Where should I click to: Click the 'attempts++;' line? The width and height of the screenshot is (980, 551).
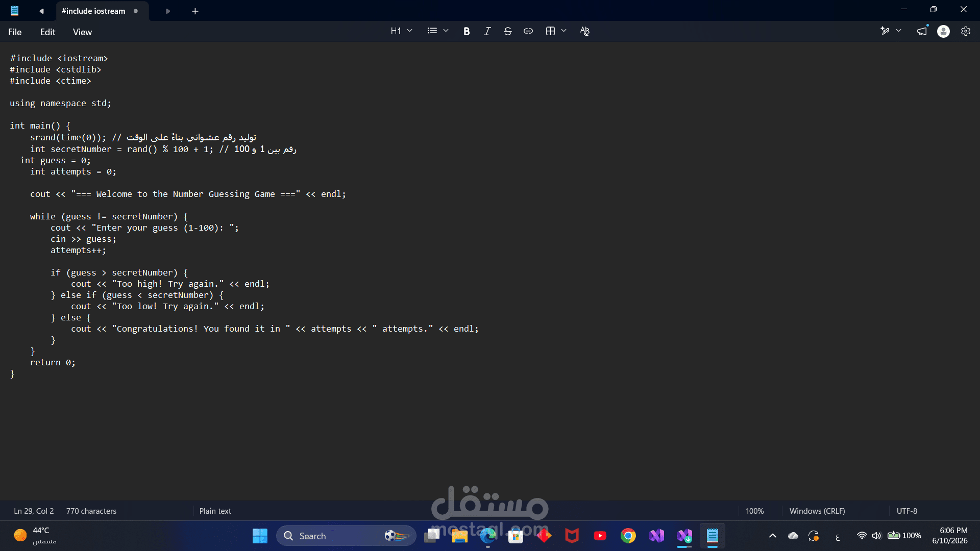[78, 251]
